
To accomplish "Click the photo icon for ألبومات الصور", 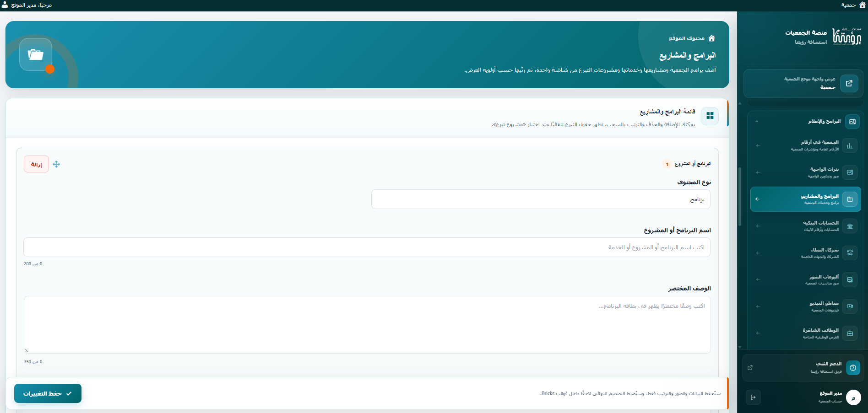I will [850, 279].
